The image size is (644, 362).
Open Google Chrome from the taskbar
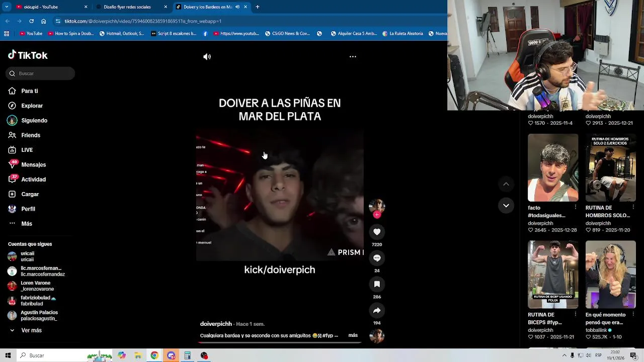154,355
